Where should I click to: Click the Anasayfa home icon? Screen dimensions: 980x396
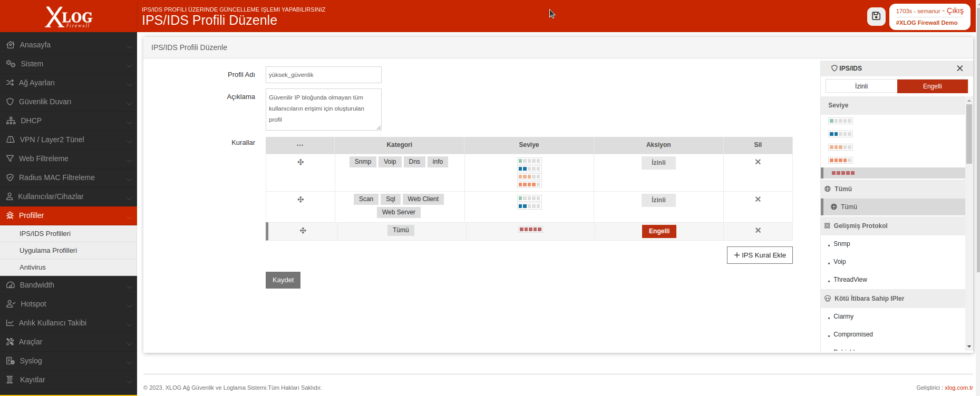point(11,45)
